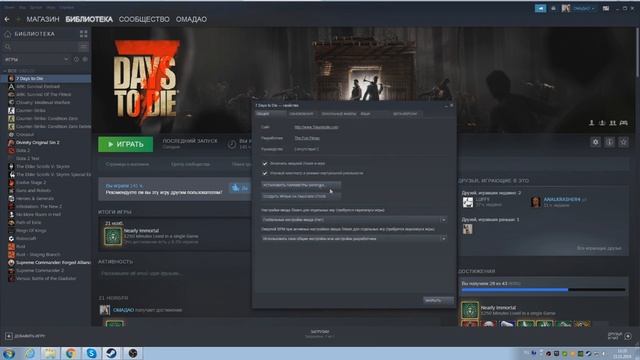The width and height of the screenshot is (640, 360).
Task: Add game to favorites with star
Action: [x=623, y=142]
